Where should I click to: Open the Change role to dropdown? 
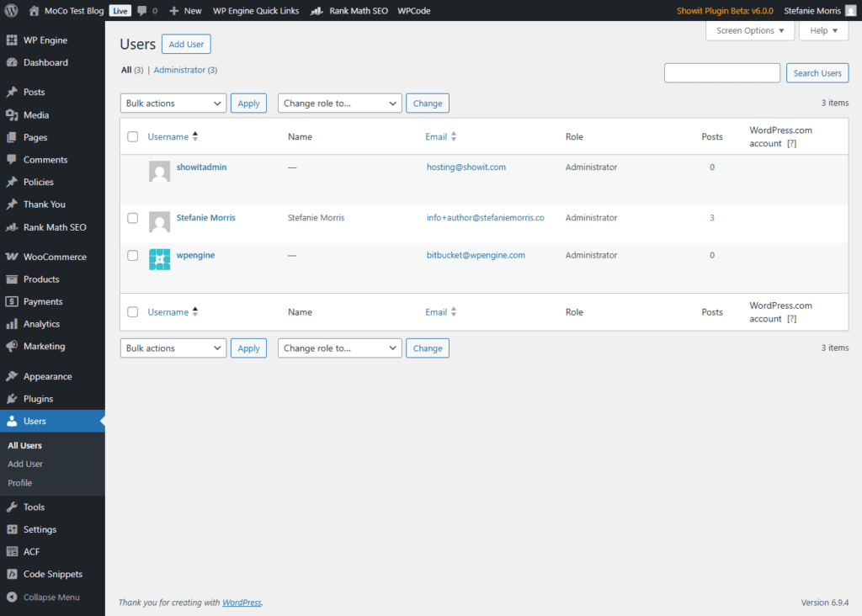pyautogui.click(x=339, y=103)
